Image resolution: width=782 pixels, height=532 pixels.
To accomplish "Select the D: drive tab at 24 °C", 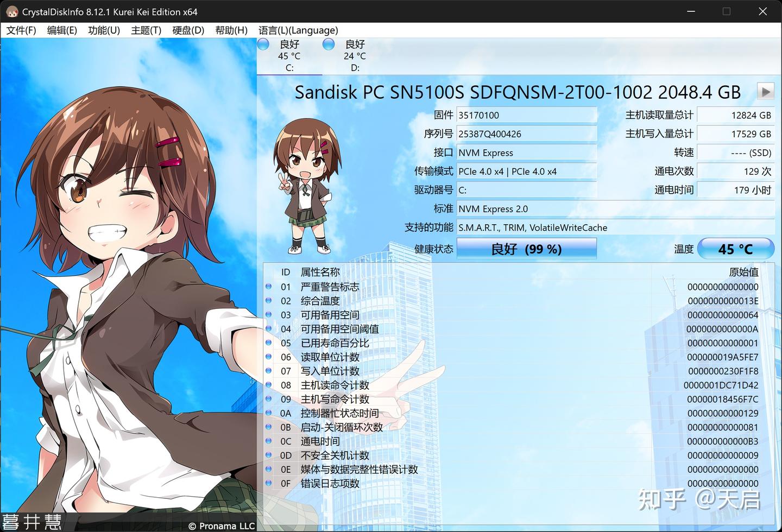I will point(355,56).
